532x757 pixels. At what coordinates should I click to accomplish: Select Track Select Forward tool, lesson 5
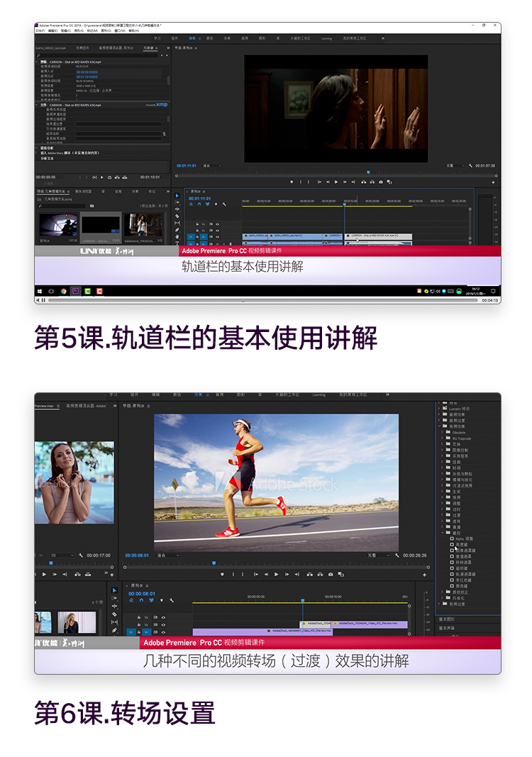click(x=177, y=202)
